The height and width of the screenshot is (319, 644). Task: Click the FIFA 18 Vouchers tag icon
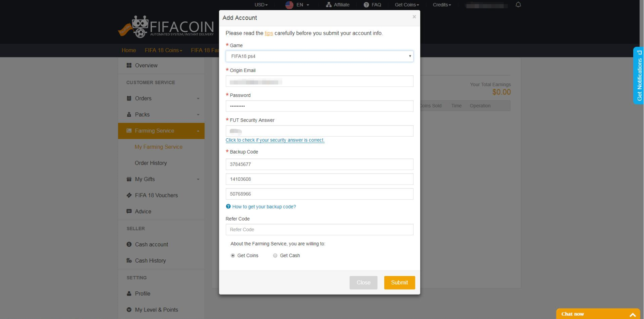(129, 195)
